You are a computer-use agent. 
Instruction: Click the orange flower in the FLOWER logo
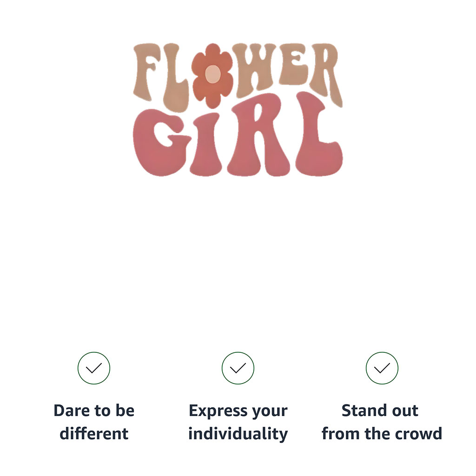coord(212,76)
